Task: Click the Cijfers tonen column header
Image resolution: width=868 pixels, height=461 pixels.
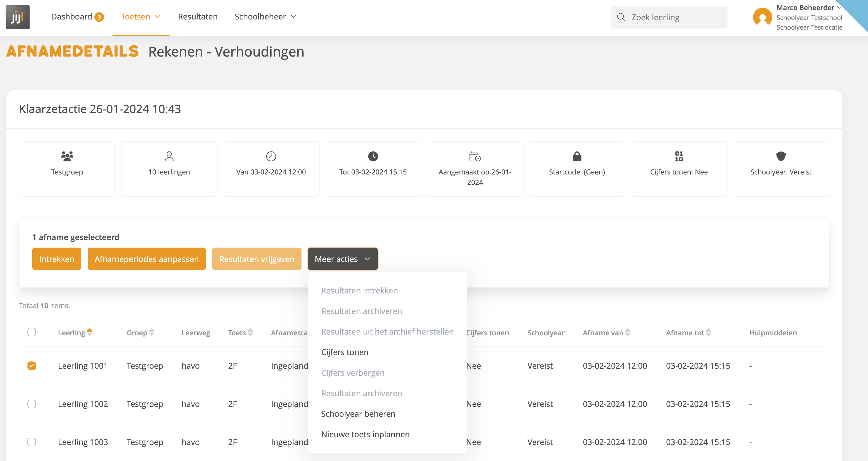Action: click(488, 333)
